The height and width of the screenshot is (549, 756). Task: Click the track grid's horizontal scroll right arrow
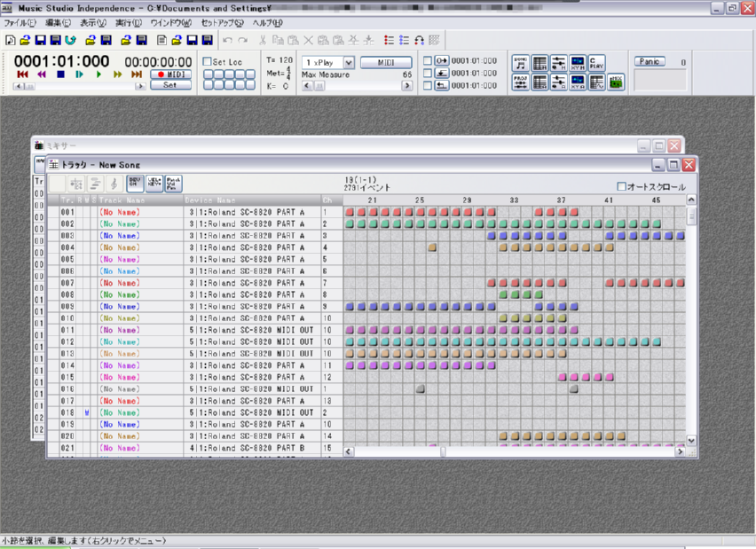pyautogui.click(x=680, y=451)
